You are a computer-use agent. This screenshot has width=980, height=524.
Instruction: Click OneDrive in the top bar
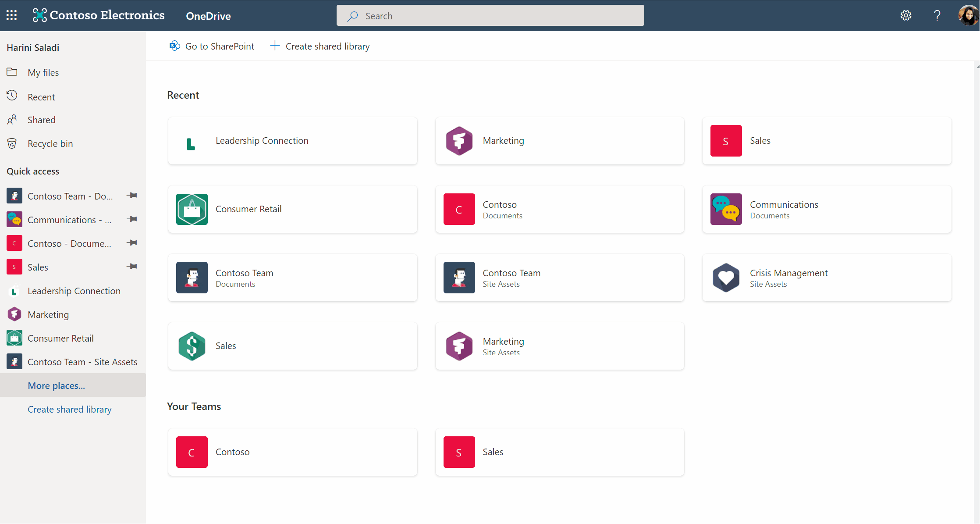pos(208,16)
